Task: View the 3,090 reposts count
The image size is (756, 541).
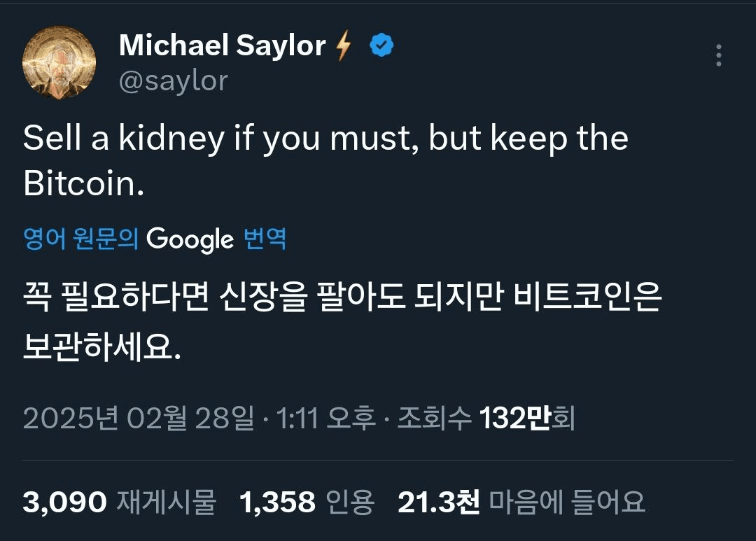Action: click(x=65, y=502)
